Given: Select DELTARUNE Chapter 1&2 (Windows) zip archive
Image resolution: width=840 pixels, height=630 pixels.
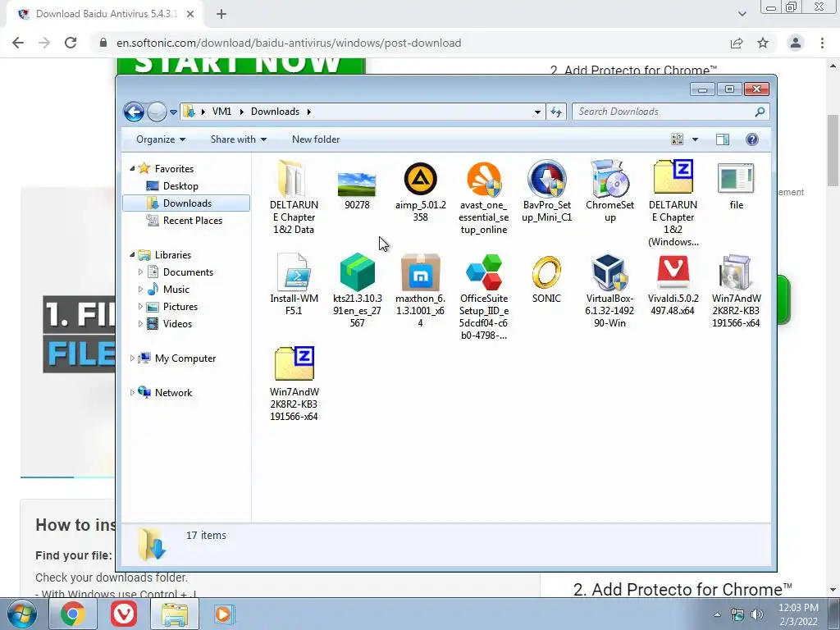Looking at the screenshot, I should point(673,203).
